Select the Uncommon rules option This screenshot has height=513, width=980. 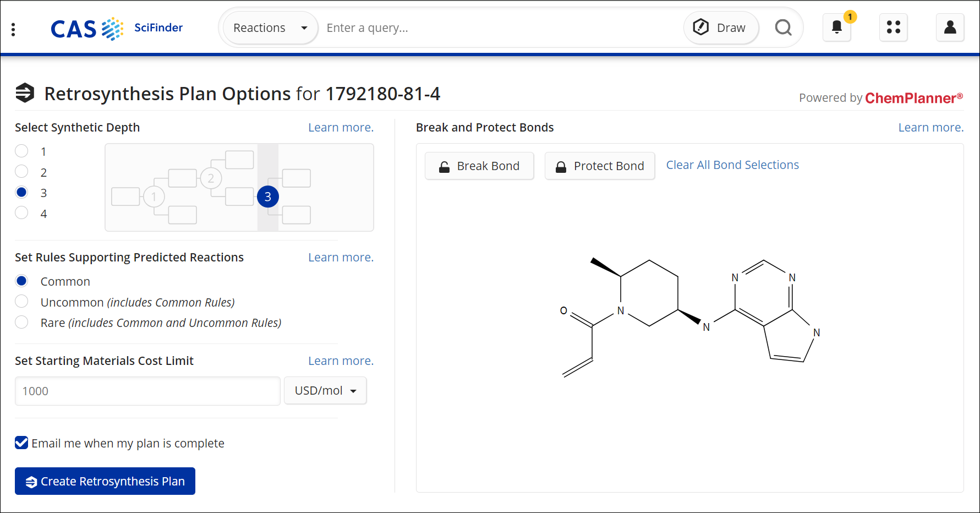21,302
